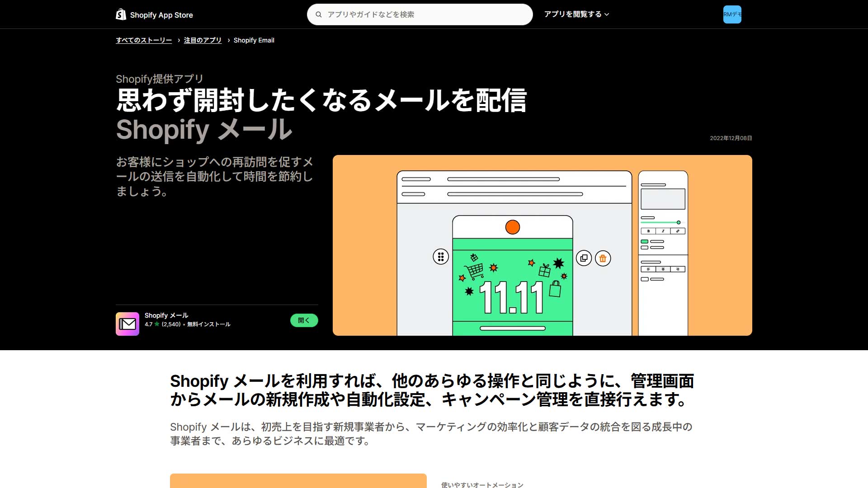
Task: Click the green toggle in the side panel illustration
Action: (x=645, y=242)
